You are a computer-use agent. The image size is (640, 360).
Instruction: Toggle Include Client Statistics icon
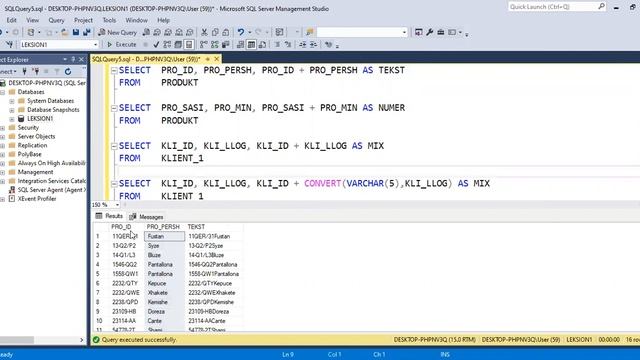click(x=225, y=44)
